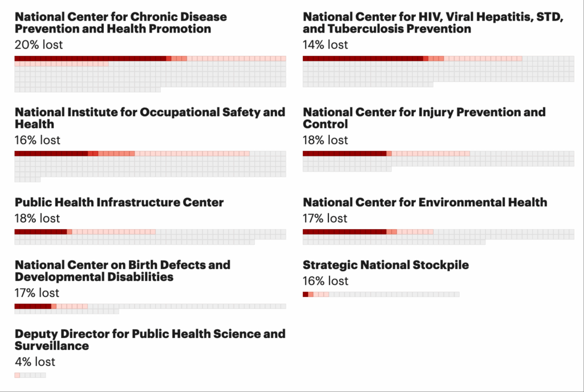The width and height of the screenshot is (584, 392).
Task: Click the Occupational Safety and Health heading
Action: tap(149, 118)
